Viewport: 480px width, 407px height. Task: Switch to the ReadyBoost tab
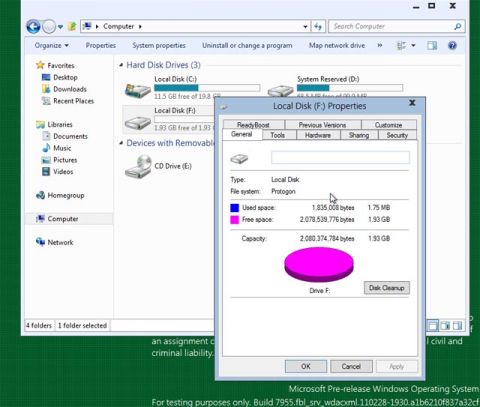(x=253, y=125)
